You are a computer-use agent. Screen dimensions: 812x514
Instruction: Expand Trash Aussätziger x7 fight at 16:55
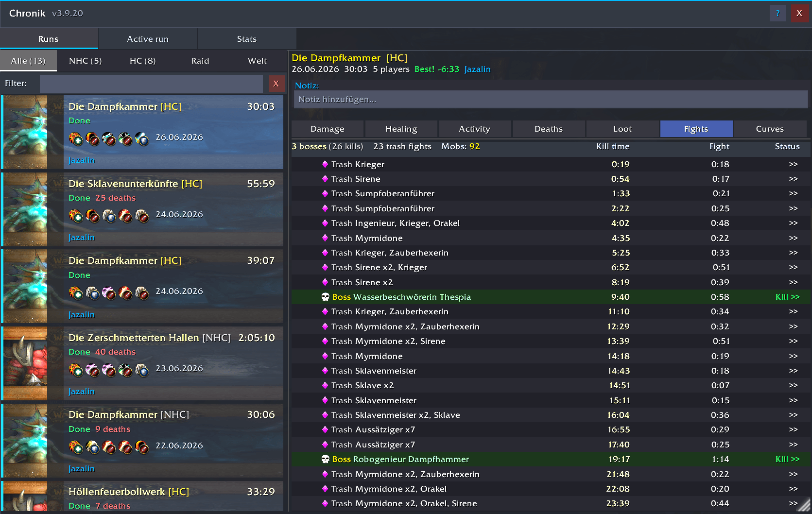[x=794, y=429]
